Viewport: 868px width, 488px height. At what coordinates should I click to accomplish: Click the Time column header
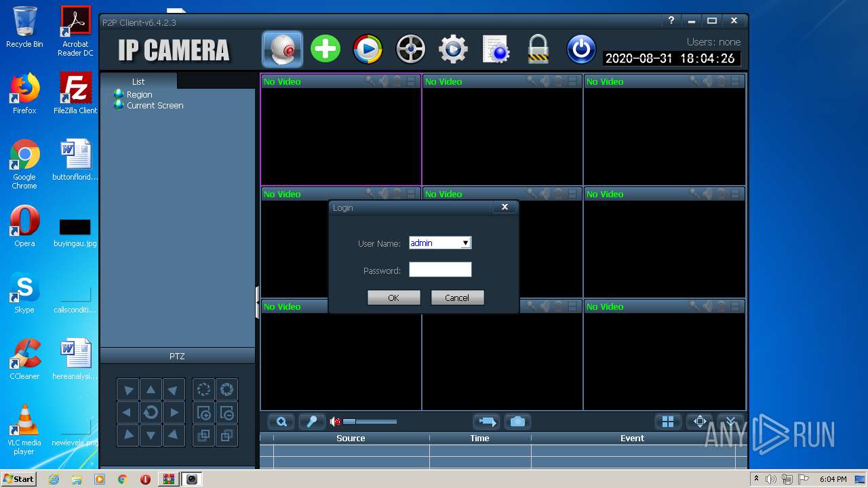(479, 439)
